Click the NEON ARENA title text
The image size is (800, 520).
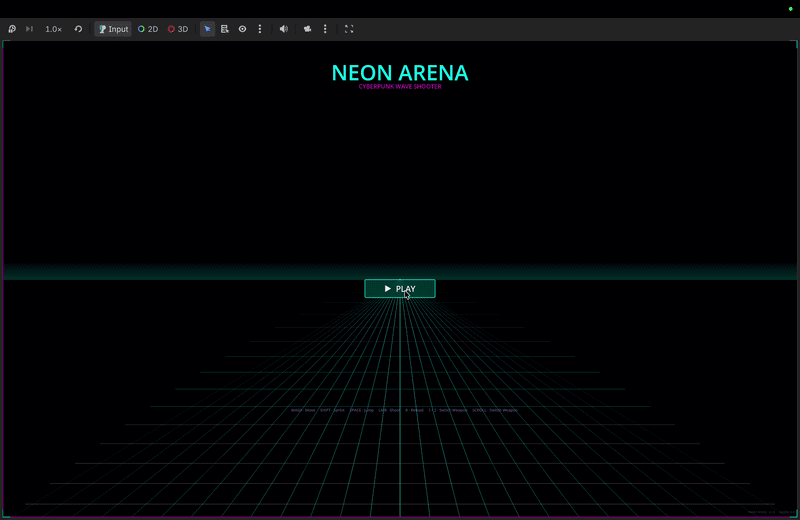point(400,72)
